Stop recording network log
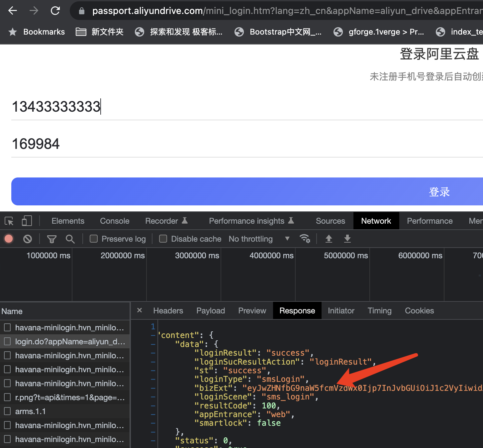The height and width of the screenshot is (448, 483). pos(9,239)
